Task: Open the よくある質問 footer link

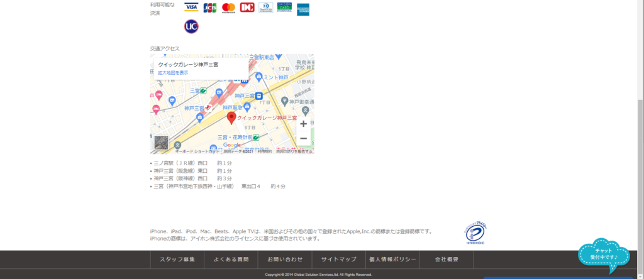Action: 231,260
